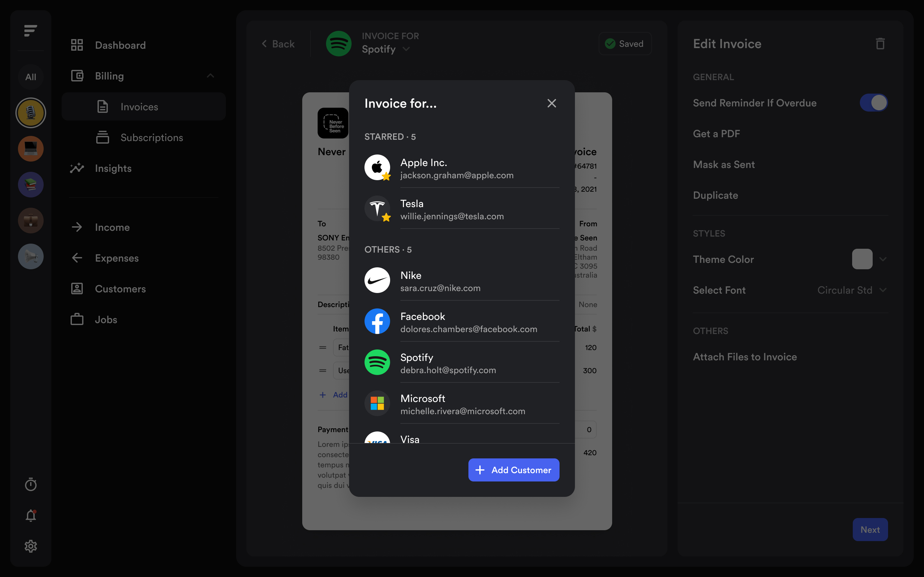This screenshot has width=924, height=577.
Task: Select the Theme Color swatch
Action: point(862,259)
